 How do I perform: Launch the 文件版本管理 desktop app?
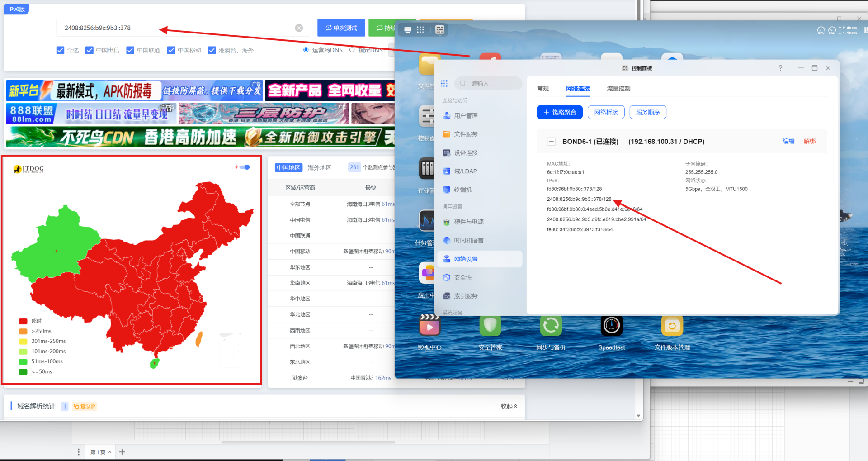672,326
